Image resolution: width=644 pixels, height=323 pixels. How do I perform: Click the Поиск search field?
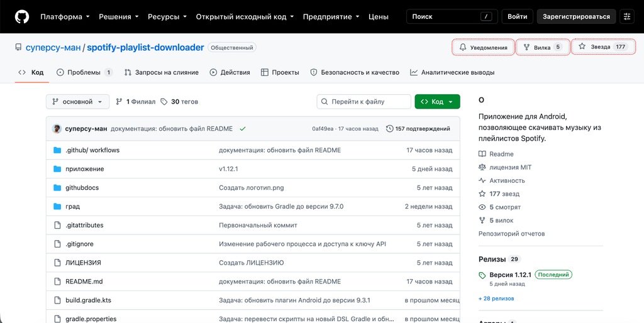[x=452, y=17]
